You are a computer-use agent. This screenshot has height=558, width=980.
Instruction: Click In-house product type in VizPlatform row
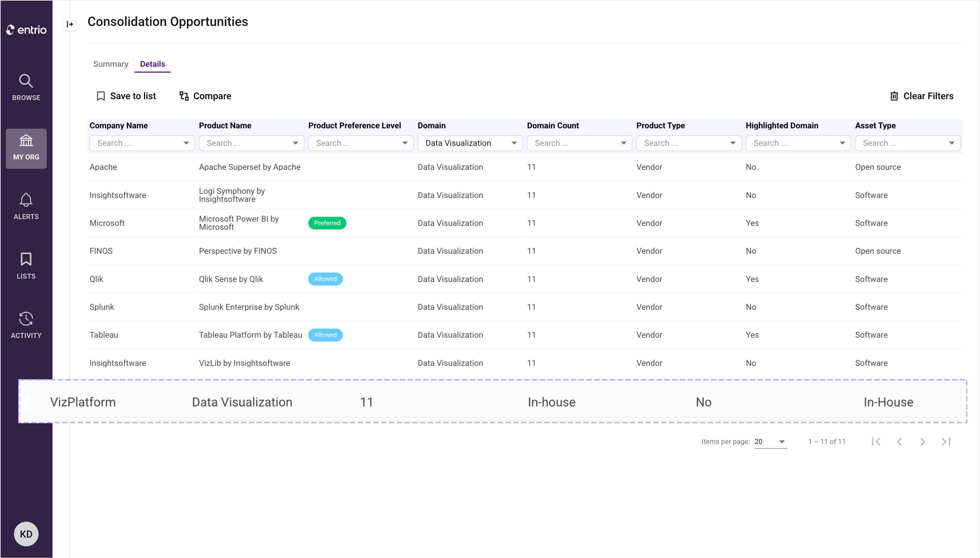[551, 402]
